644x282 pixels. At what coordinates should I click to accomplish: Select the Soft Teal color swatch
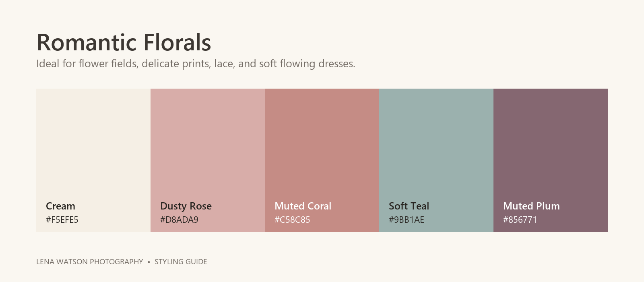point(436,160)
